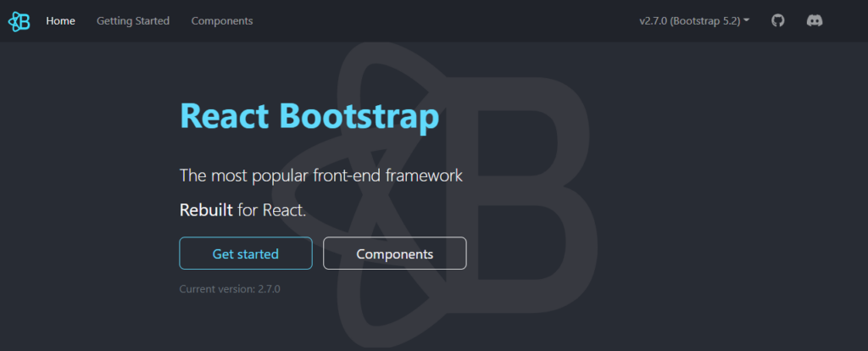Click the React Bootstrap logo icon
Viewport: 868px width, 351px height.
click(19, 21)
